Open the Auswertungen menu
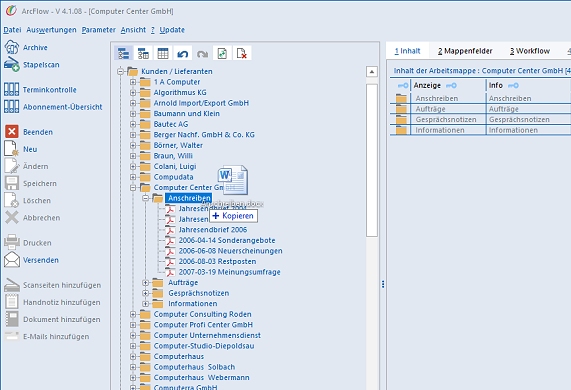571x390 pixels. tap(51, 30)
